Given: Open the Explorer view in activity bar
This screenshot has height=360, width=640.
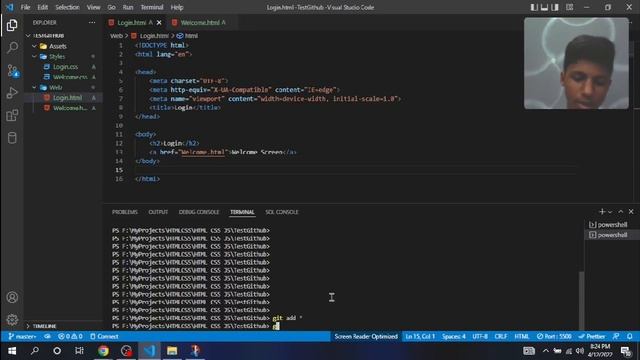Looking at the screenshot, I should click(x=12, y=25).
